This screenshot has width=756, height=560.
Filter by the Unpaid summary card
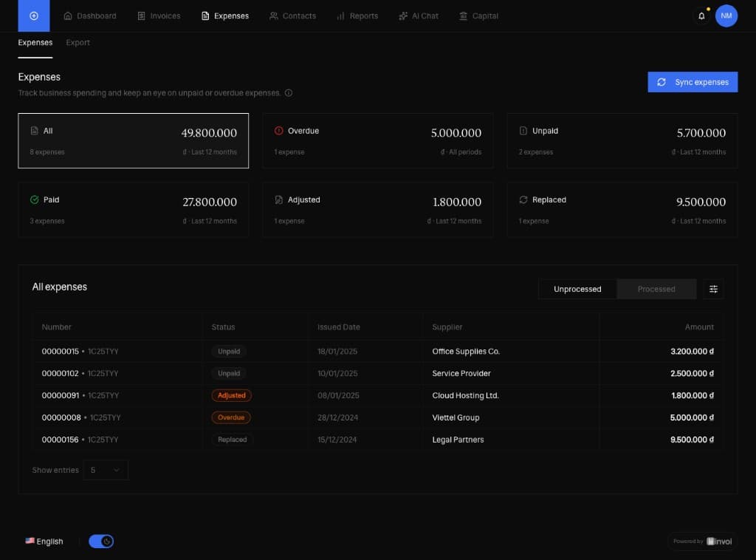click(622, 141)
